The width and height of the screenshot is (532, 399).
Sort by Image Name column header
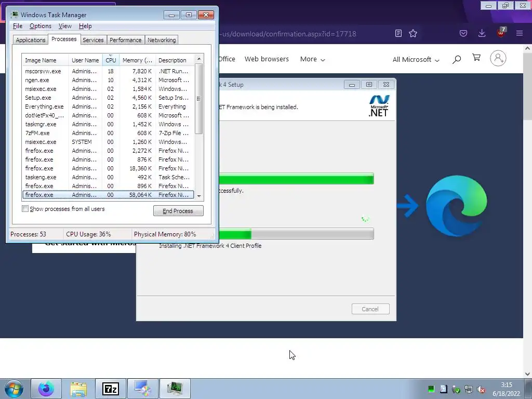coord(45,60)
